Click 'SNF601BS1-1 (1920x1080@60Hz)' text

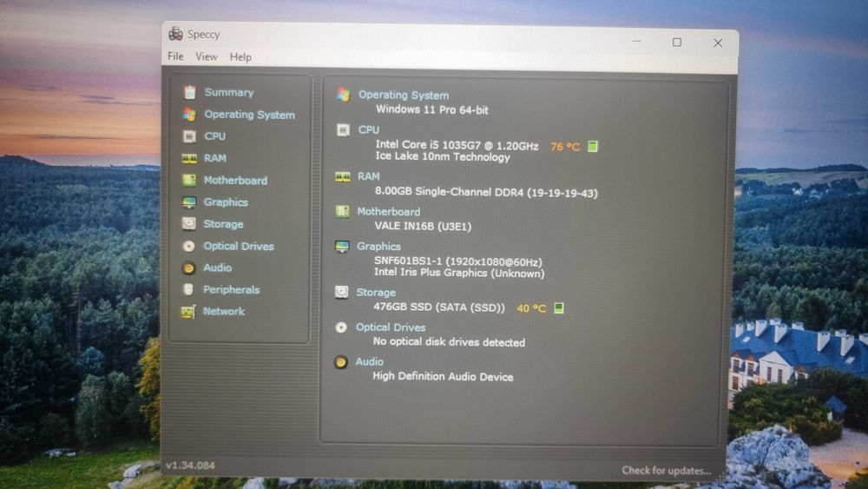[458, 261]
